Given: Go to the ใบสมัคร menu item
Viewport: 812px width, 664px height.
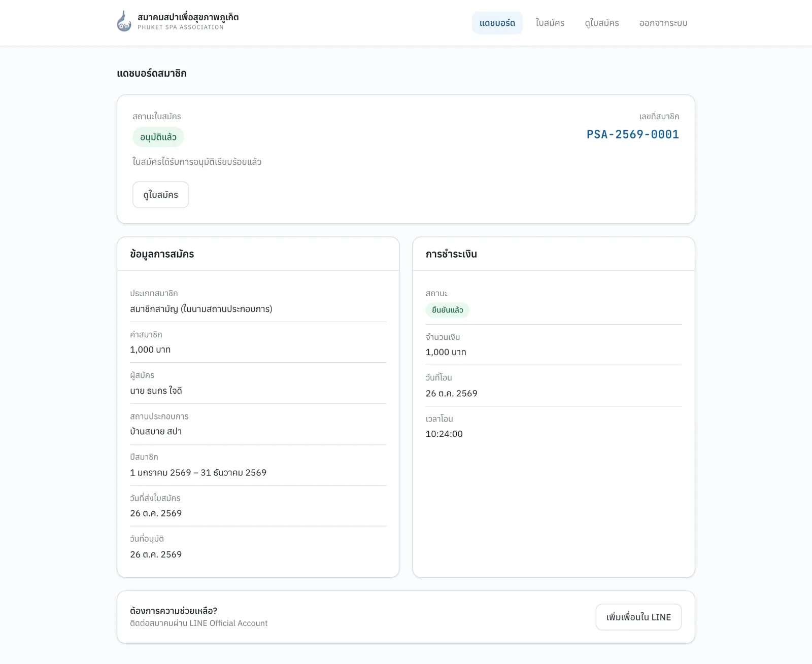Looking at the screenshot, I should (x=550, y=23).
